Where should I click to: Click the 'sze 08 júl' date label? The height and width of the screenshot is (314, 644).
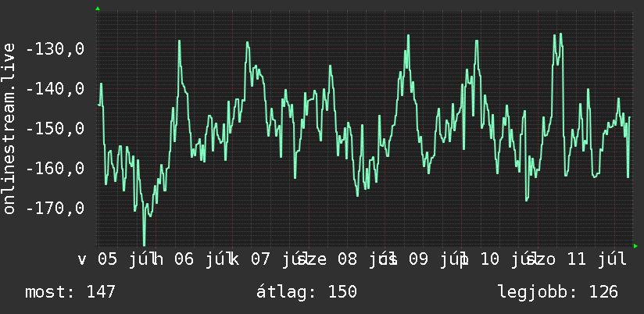tap(342, 260)
